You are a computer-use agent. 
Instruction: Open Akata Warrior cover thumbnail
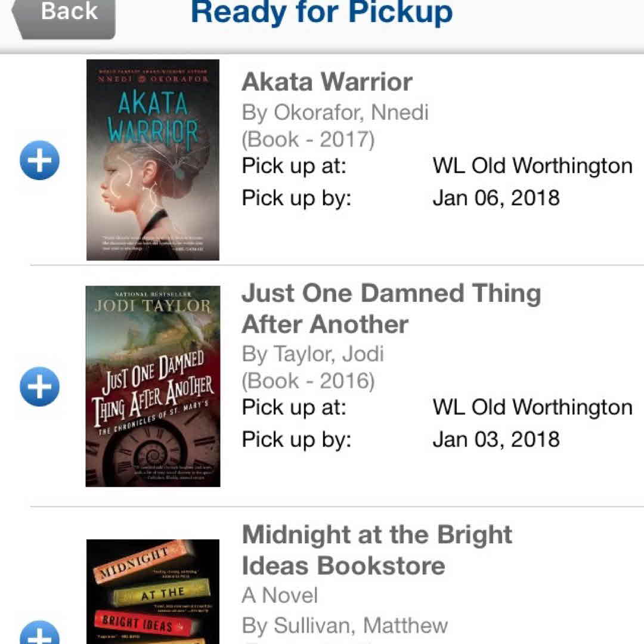153,160
